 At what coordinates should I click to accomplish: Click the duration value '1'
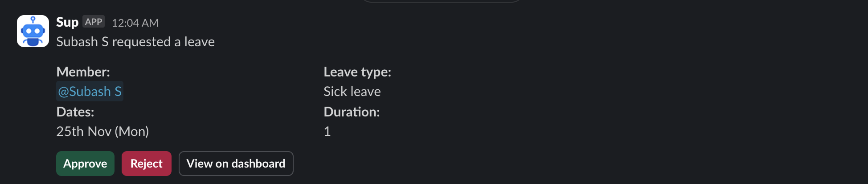327,132
